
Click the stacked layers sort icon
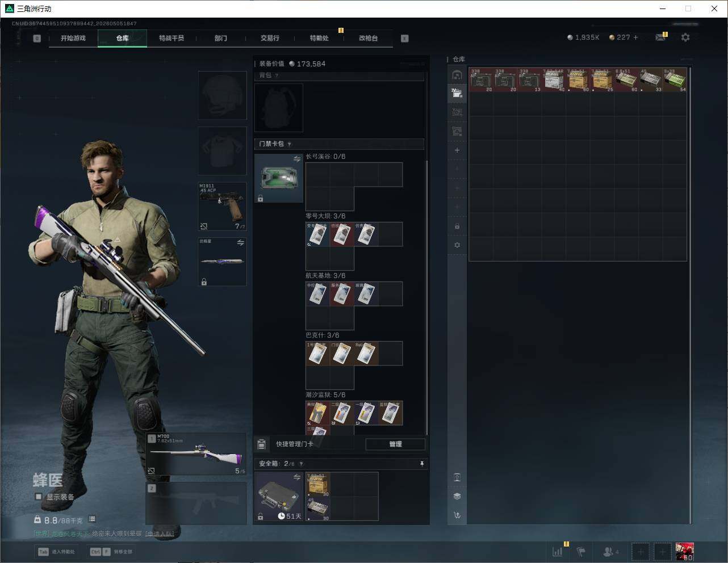coord(457,496)
